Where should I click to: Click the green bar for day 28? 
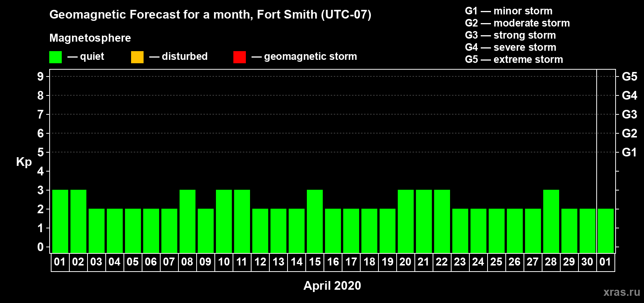coord(551,222)
